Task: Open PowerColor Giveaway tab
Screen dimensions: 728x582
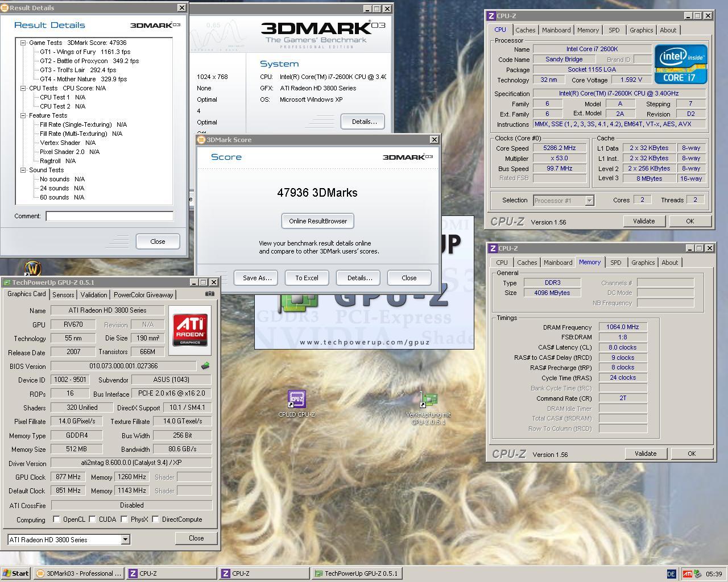Action: coord(143,294)
